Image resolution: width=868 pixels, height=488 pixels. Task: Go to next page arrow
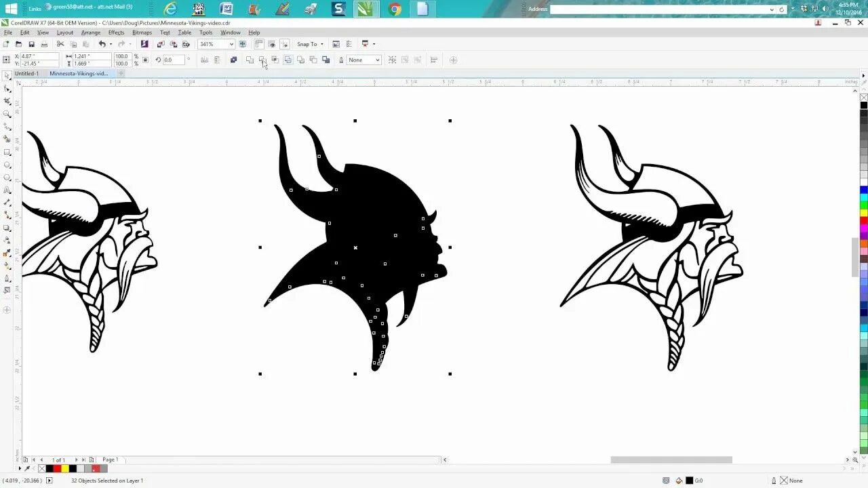(x=76, y=460)
